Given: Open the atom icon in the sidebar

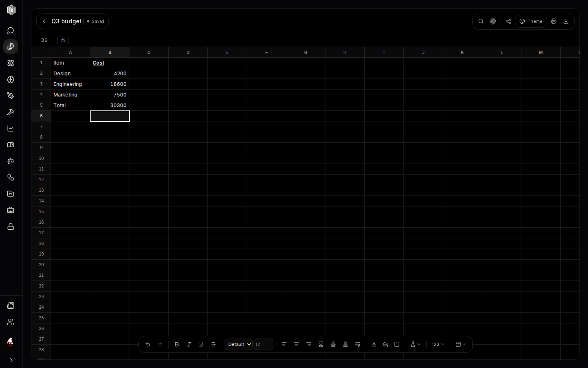Looking at the screenshot, I should (x=11, y=63).
